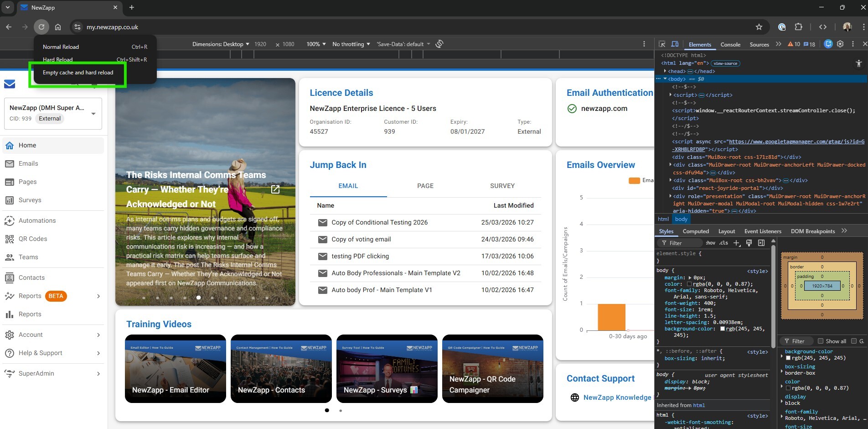Switch to the PAGE tab

425,186
